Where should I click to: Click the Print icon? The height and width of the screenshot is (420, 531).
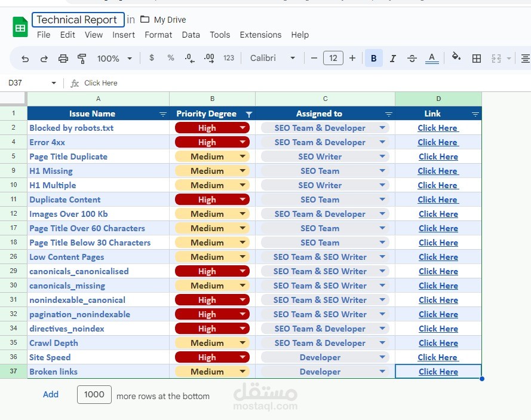tap(63, 59)
